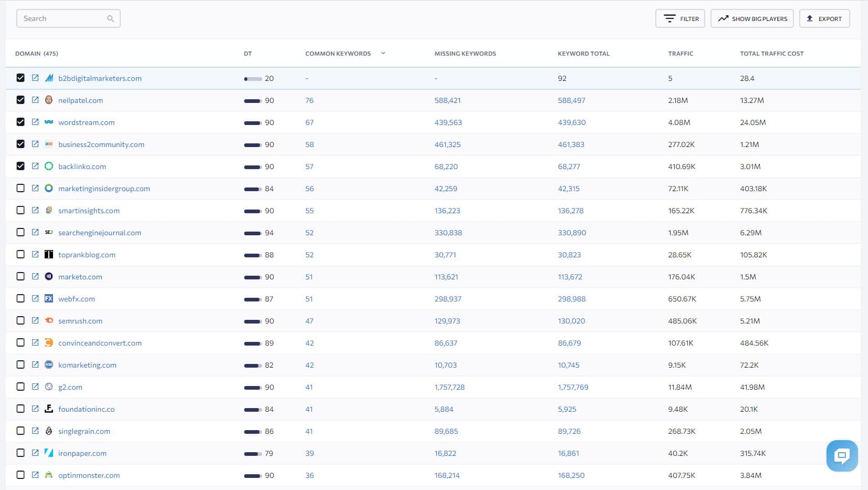Uncheck the wordstream.com checkbox
Screen dimensions: 868x490
coord(20,122)
